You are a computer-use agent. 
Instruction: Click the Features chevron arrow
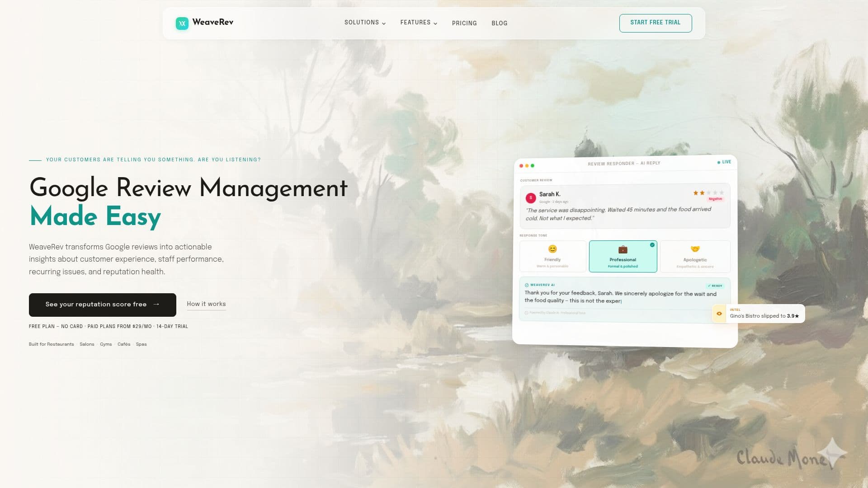(435, 23)
